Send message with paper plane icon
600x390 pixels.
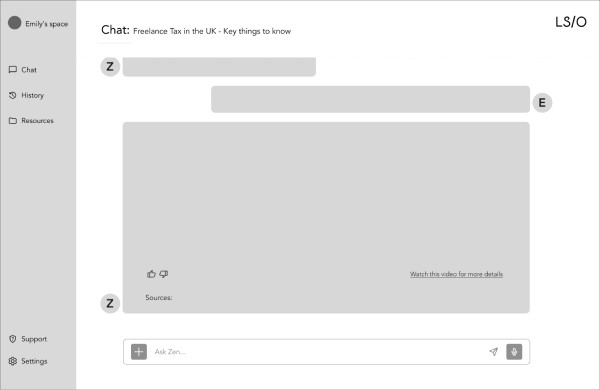tap(494, 352)
